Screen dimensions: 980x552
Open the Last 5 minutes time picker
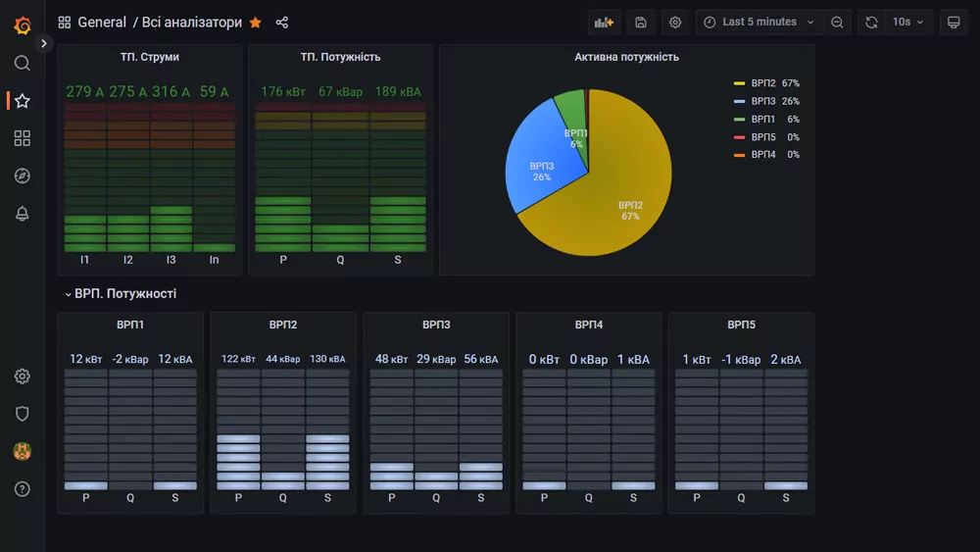click(759, 23)
